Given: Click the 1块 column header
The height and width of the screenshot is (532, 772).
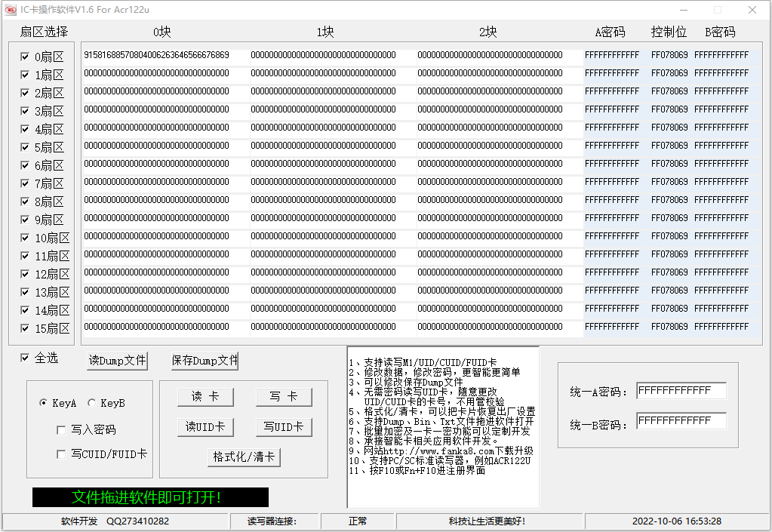Looking at the screenshot, I should (x=325, y=32).
